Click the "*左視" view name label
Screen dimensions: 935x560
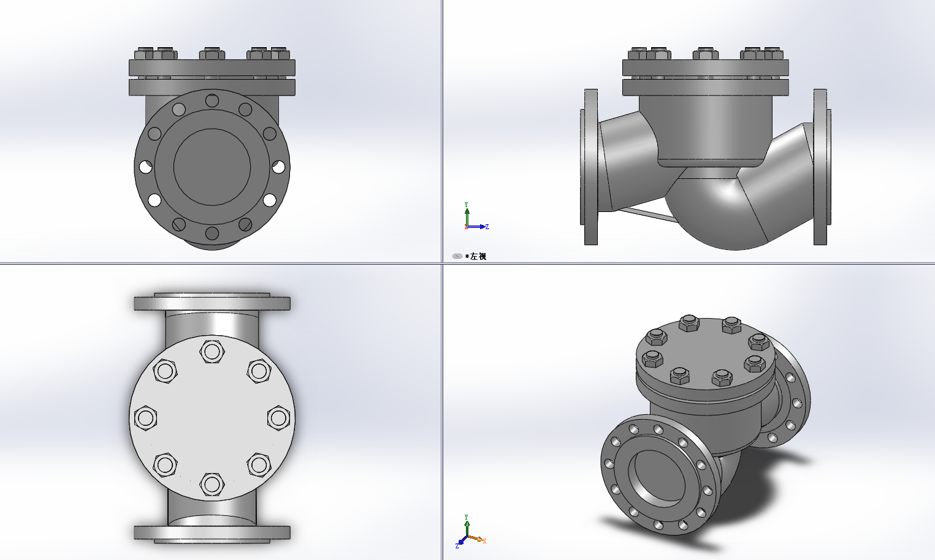point(476,256)
